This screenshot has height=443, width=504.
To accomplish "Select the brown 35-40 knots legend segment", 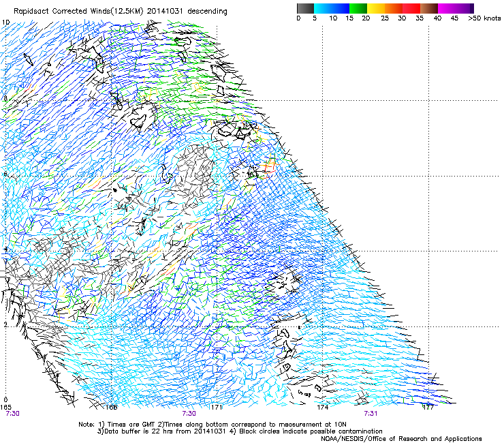I will [429, 8].
